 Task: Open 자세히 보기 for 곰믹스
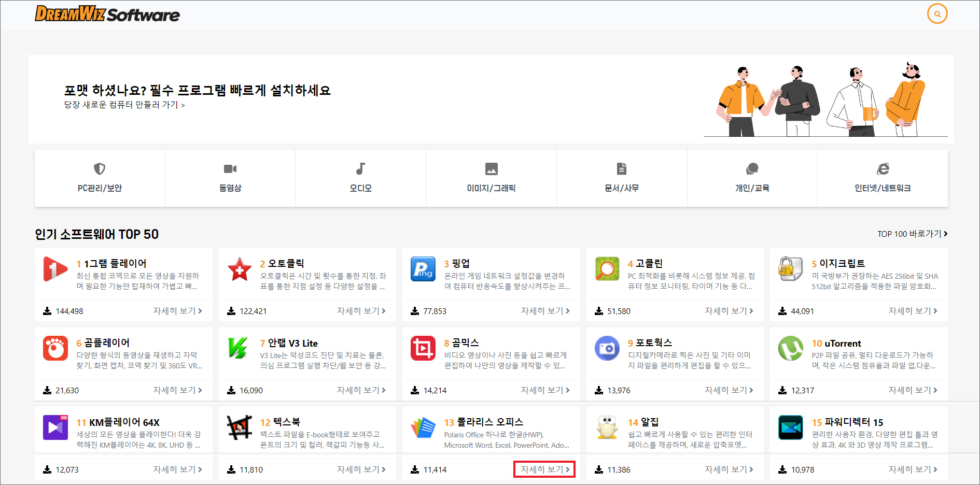click(545, 390)
